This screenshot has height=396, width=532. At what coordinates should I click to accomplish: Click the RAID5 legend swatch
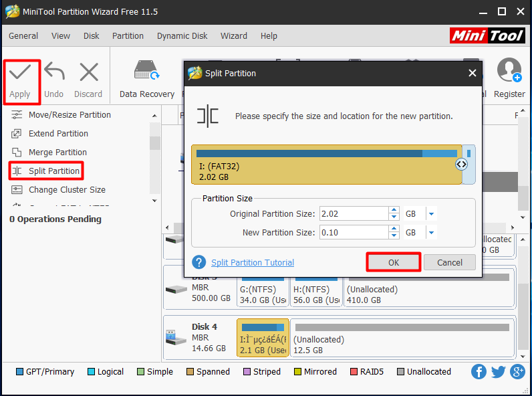pyautogui.click(x=354, y=372)
